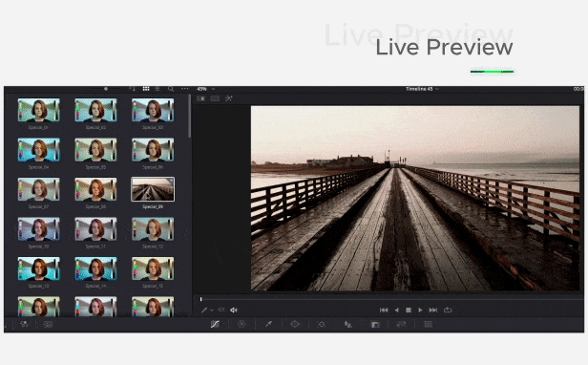
Task: Select the Special_15 still thumbnail
Action: (153, 268)
